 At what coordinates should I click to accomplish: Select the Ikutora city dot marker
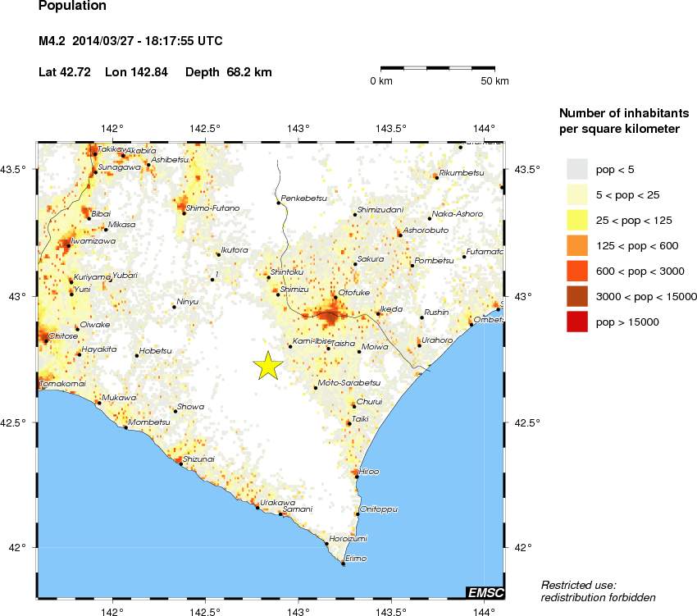[218, 254]
